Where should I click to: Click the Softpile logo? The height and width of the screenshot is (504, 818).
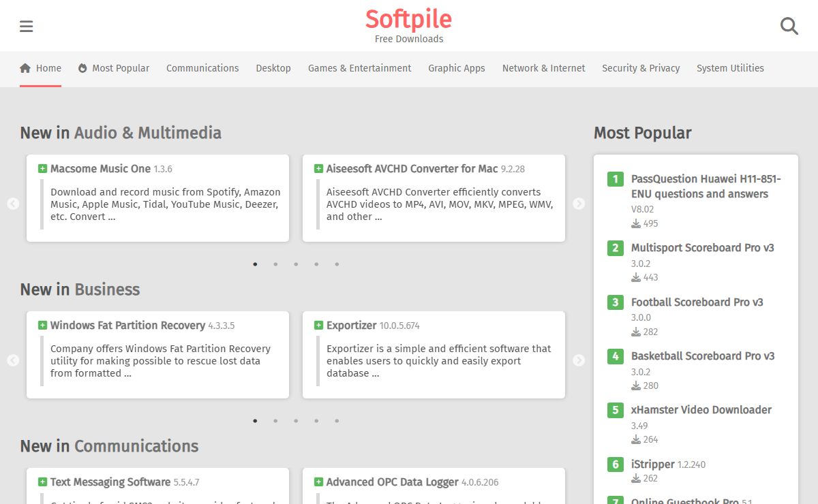coord(409,19)
